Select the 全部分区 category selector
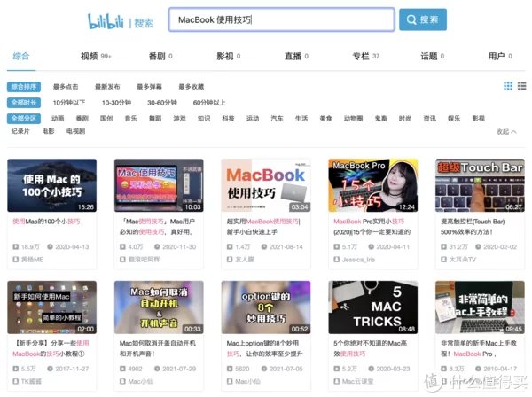The image size is (532, 397). tap(25, 118)
